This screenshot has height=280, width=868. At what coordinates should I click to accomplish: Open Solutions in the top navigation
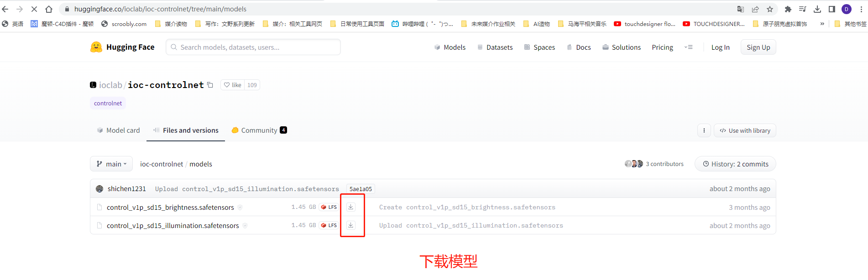click(x=622, y=47)
